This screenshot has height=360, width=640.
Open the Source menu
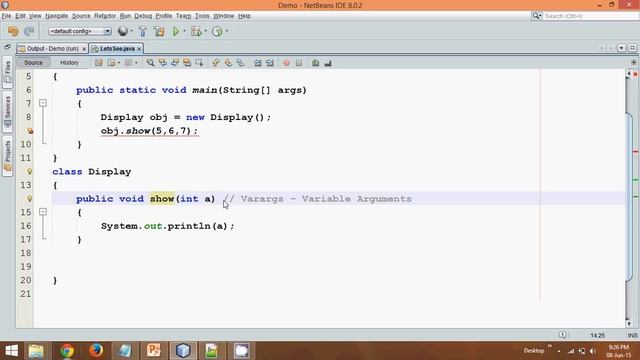tap(81, 16)
